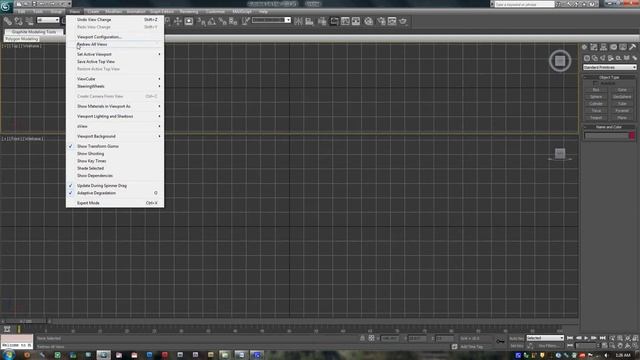Screen dimensions: 640x360
Task: Click Rendered Frame Window icon
Action: click(x=392, y=21)
